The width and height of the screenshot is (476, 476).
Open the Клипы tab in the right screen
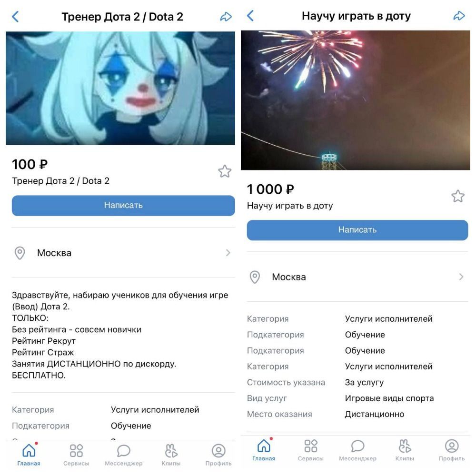tap(404, 450)
